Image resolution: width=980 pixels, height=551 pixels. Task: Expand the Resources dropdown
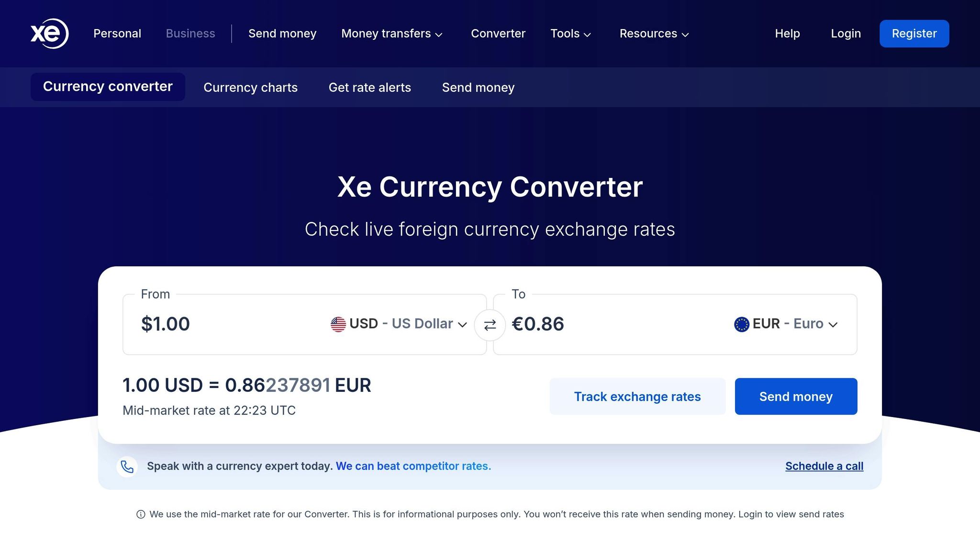(x=653, y=33)
